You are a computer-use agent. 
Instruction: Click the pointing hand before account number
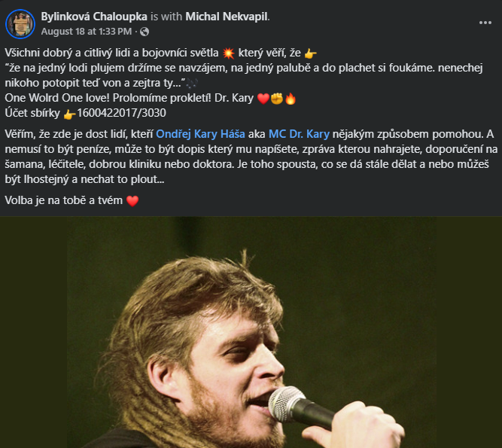point(69,114)
